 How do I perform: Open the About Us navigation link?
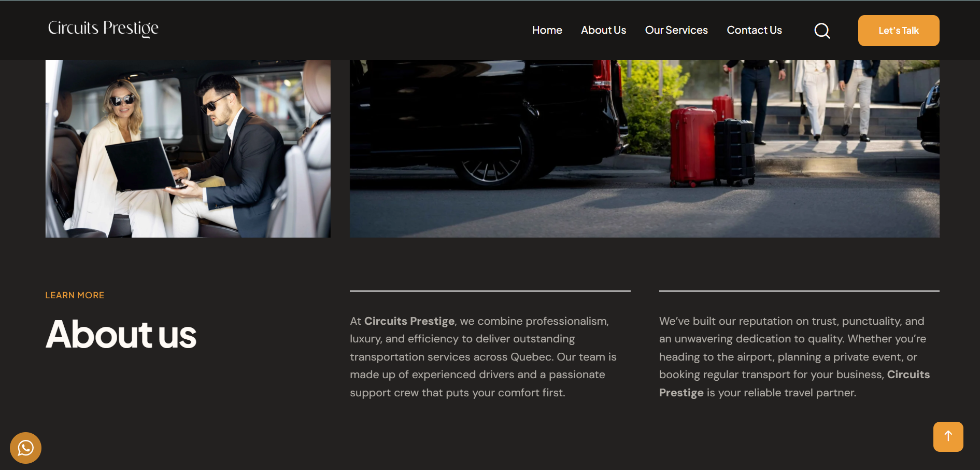coord(603,30)
